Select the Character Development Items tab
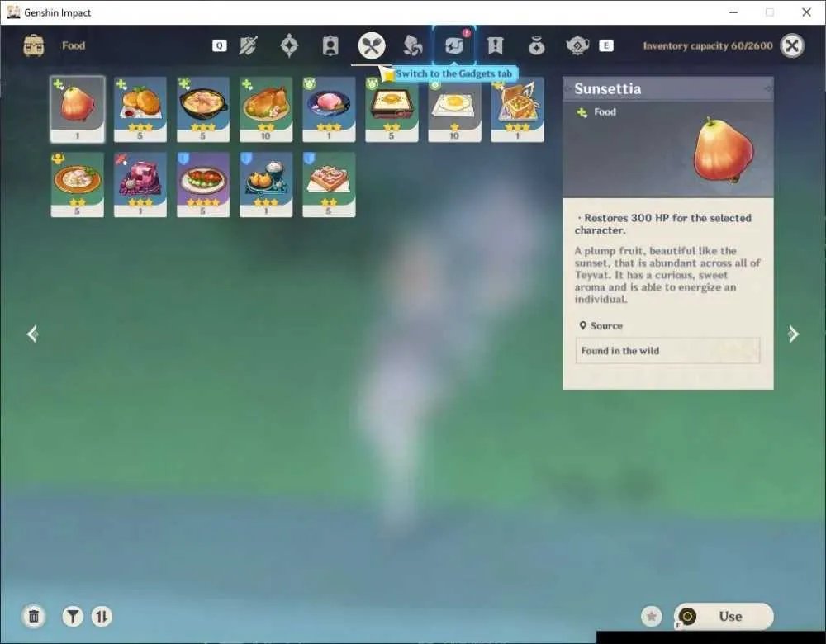Image resolution: width=826 pixels, height=644 pixels. (330, 45)
